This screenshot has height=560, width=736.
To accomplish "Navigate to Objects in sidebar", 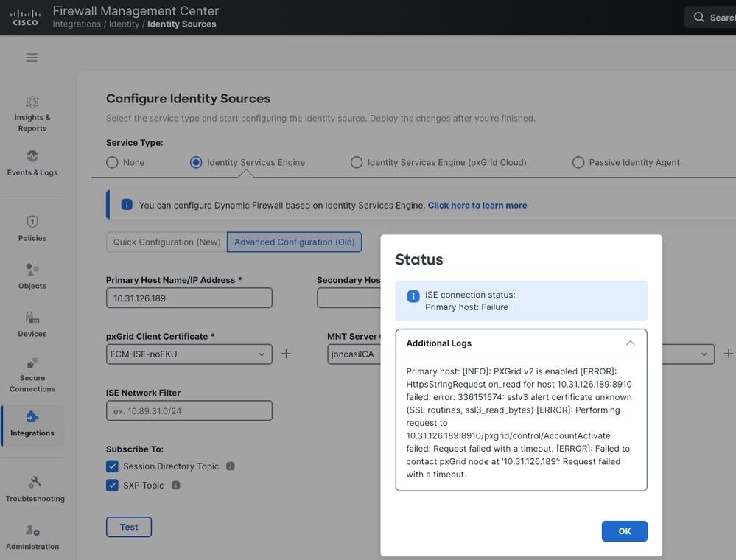I will 32,276.
